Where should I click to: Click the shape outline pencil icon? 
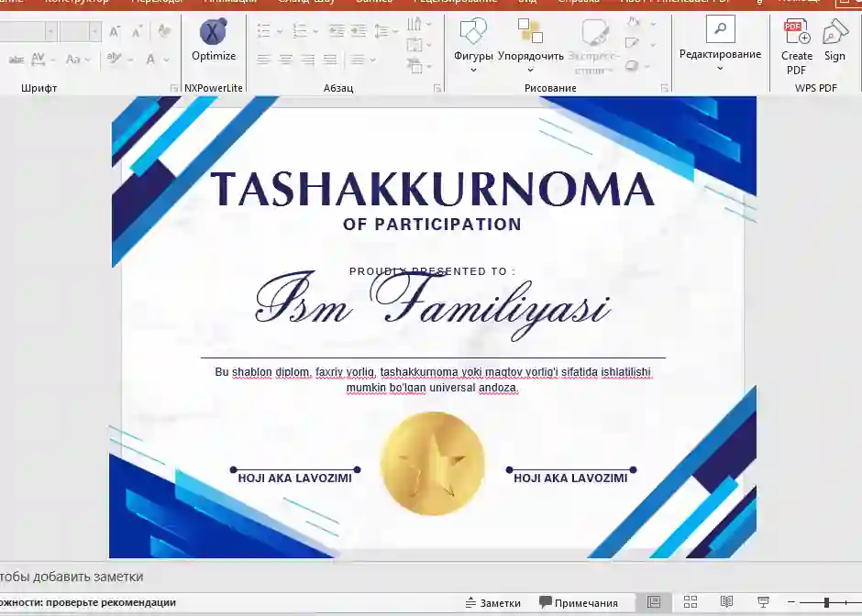(632, 44)
